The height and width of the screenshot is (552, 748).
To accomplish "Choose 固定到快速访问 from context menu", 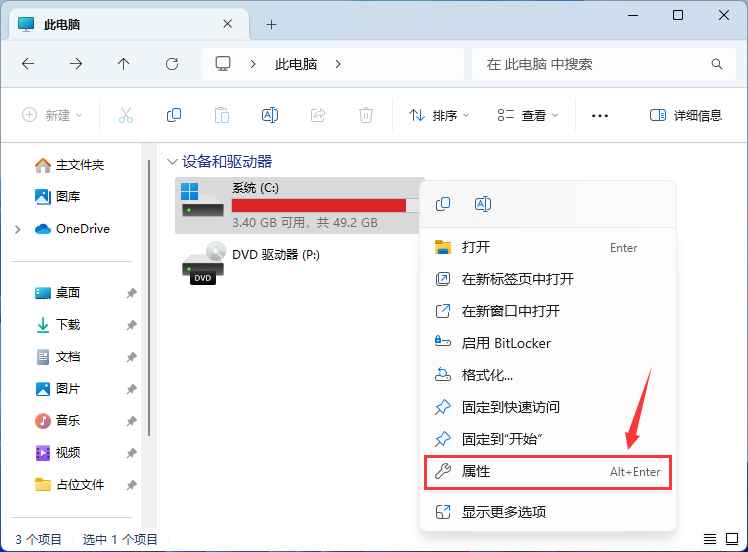I will point(548,407).
